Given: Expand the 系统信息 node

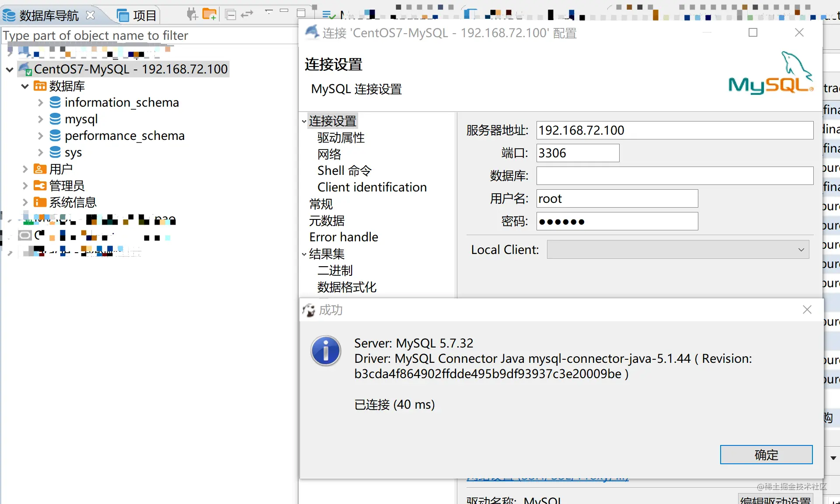Looking at the screenshot, I should tap(25, 202).
